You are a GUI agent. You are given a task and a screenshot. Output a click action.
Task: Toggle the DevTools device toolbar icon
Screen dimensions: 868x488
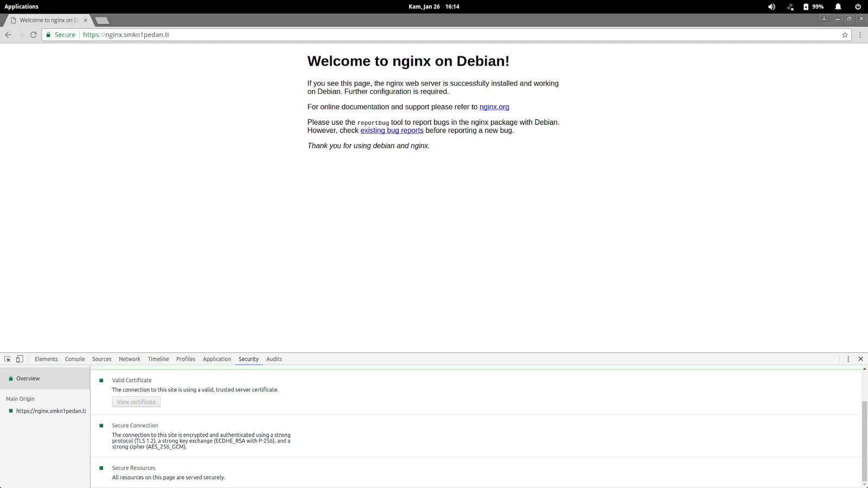pos(20,359)
